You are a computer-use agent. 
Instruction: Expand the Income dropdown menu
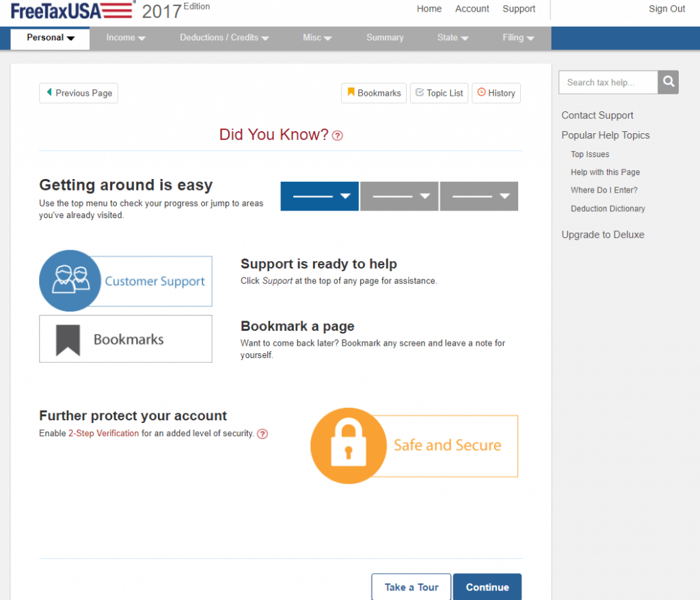point(125,38)
